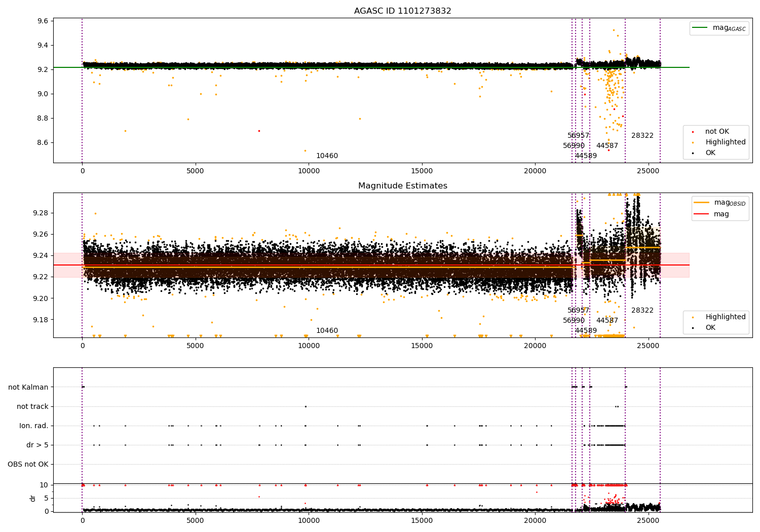Click the 'dr > 5' axis label
The image size is (760, 532).
(37, 445)
